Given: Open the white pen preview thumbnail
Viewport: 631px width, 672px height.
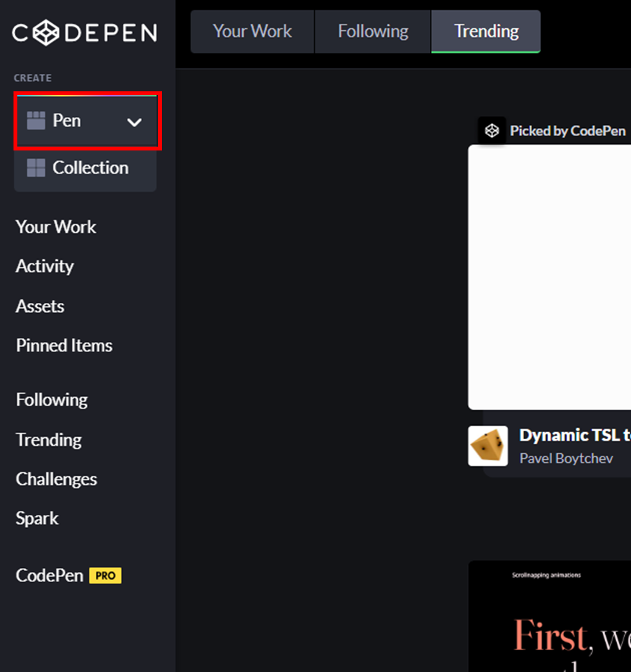Looking at the screenshot, I should 549,277.
